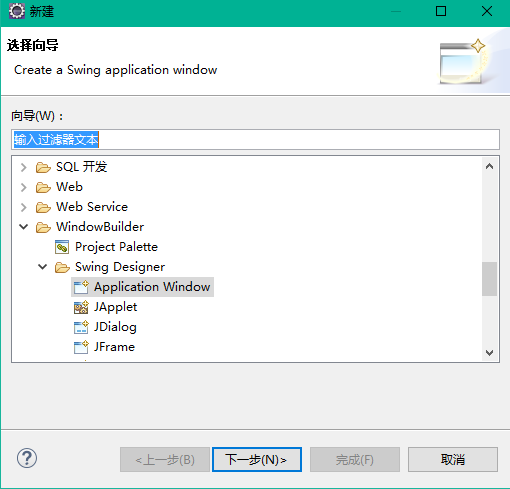The width and height of the screenshot is (510, 489).
Task: Select Application Window wizard
Action: (x=152, y=287)
